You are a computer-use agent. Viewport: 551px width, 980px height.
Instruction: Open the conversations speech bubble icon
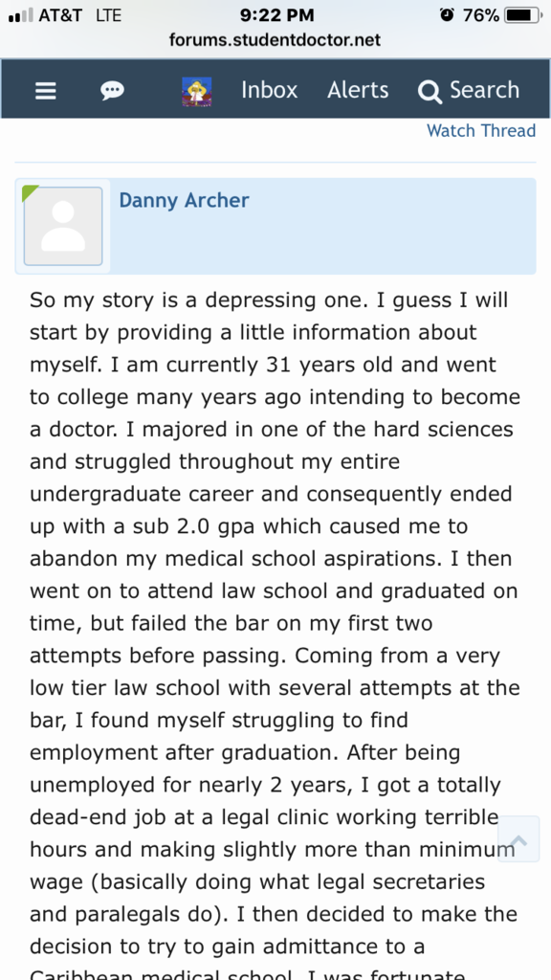pyautogui.click(x=113, y=91)
